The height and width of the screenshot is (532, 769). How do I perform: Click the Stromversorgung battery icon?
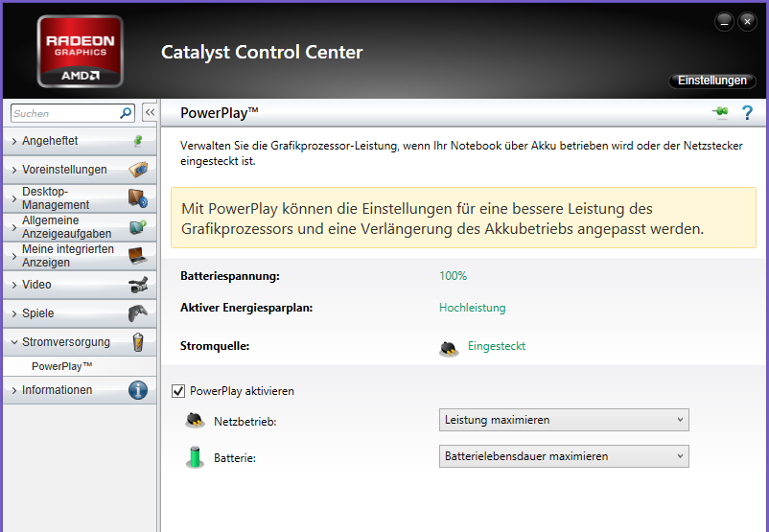[x=138, y=342]
